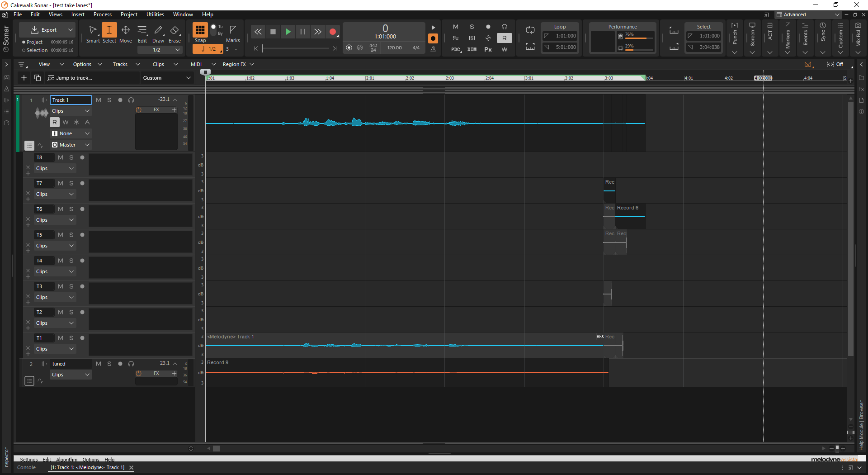This screenshot has width=868, height=475.
Task: Close the Melodyne Track 1 tab
Action: 132,468
